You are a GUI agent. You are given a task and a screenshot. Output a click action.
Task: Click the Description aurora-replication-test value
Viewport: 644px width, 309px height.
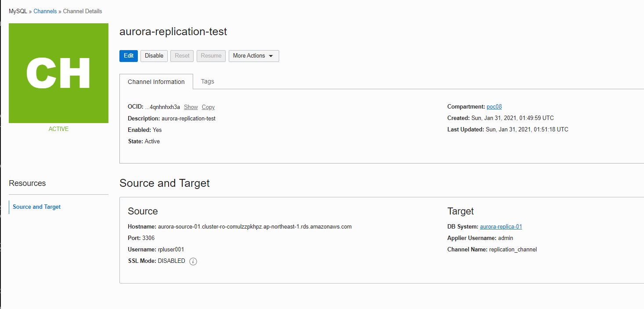pos(188,119)
